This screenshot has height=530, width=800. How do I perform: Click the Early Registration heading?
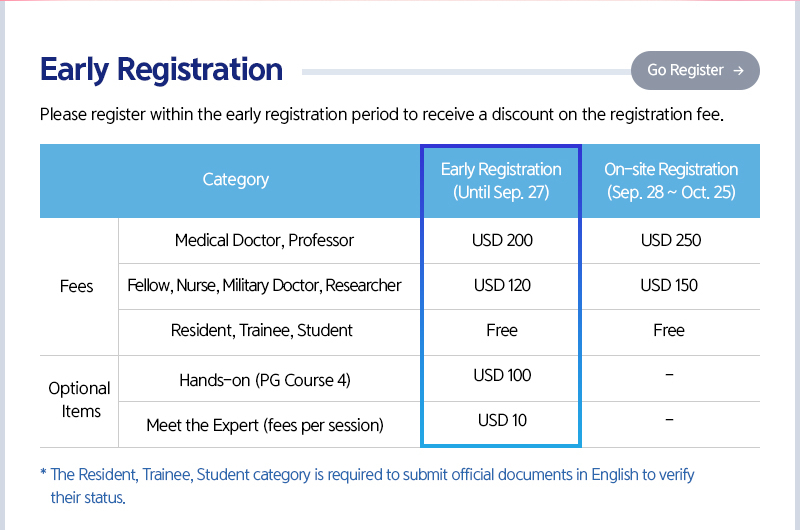pos(161,70)
